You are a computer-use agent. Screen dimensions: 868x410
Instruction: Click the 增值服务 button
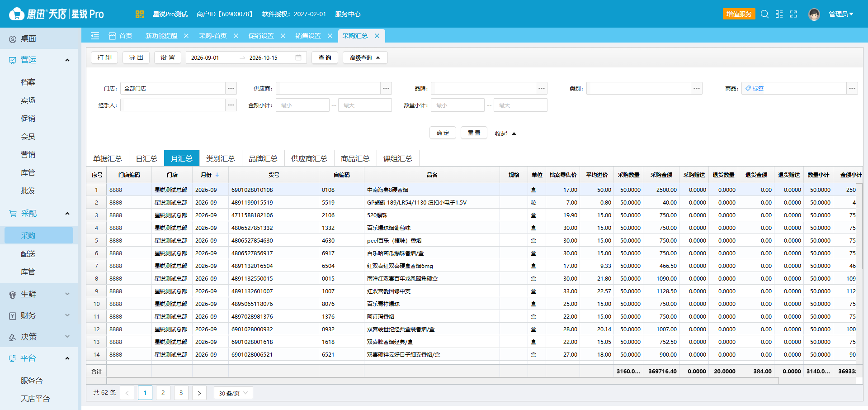(739, 14)
